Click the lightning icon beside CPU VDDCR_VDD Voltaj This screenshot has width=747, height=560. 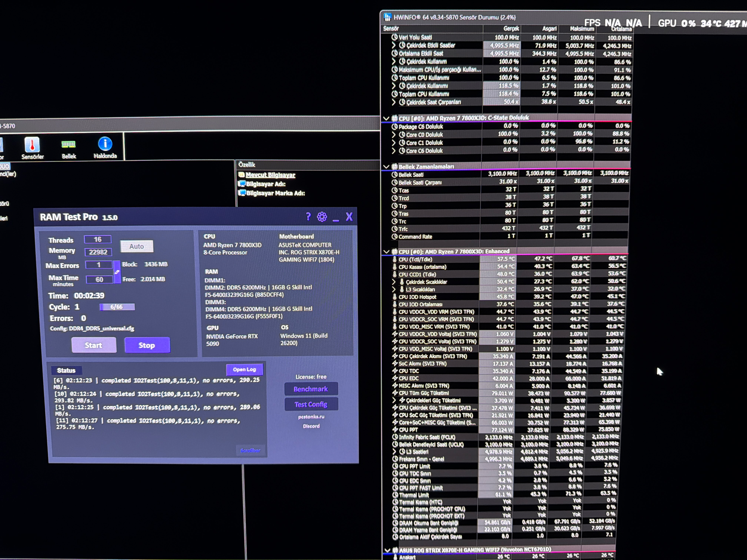click(x=395, y=334)
